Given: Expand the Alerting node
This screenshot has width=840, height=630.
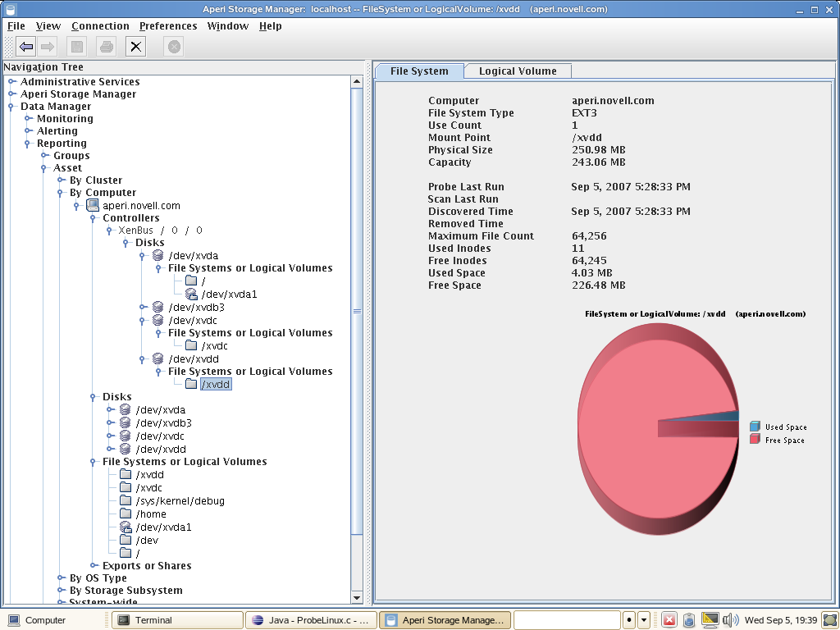Looking at the screenshot, I should (x=29, y=130).
